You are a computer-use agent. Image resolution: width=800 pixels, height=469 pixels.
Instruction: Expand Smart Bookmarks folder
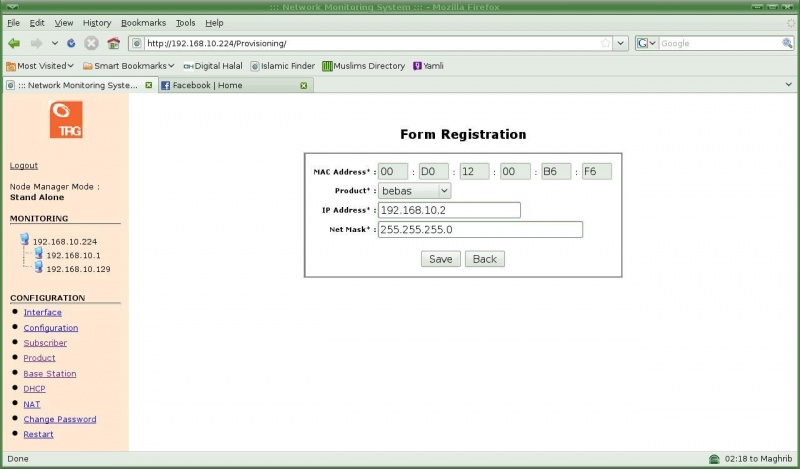coord(129,66)
